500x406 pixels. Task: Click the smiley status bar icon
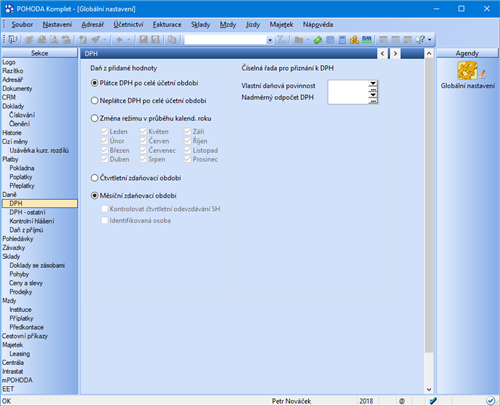[402, 401]
